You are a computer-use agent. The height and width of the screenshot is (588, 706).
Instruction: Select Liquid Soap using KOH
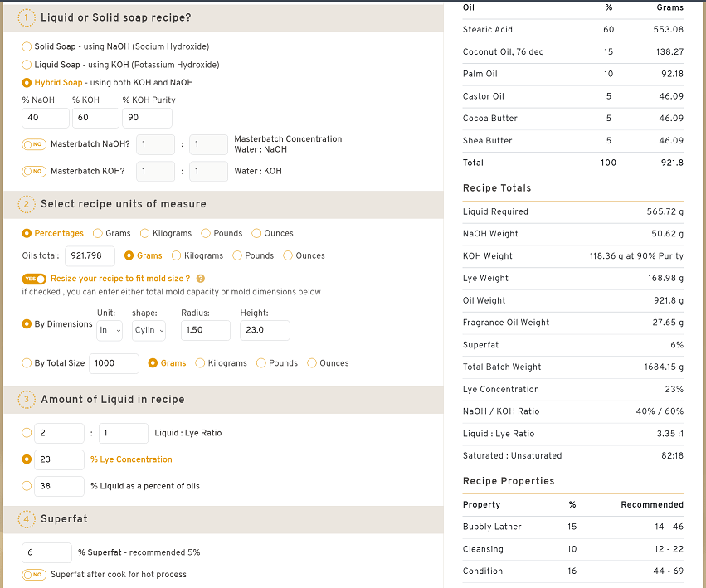pyautogui.click(x=27, y=65)
